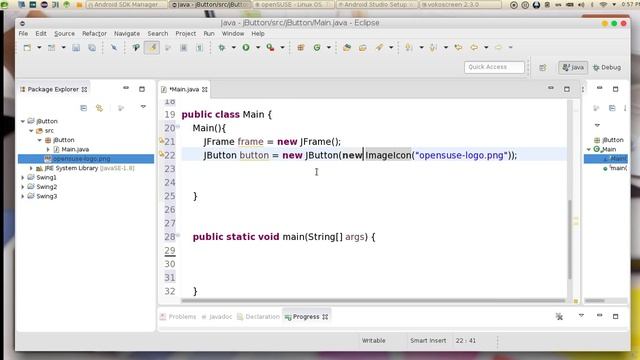This screenshot has width=640, height=360.
Task: Click Collapse All in Package Explorer
Action: [84, 108]
